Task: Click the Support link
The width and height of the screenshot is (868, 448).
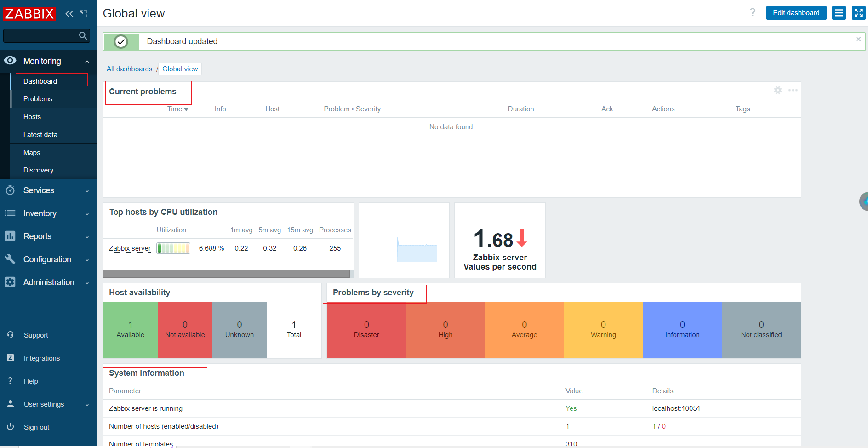Action: (x=36, y=335)
